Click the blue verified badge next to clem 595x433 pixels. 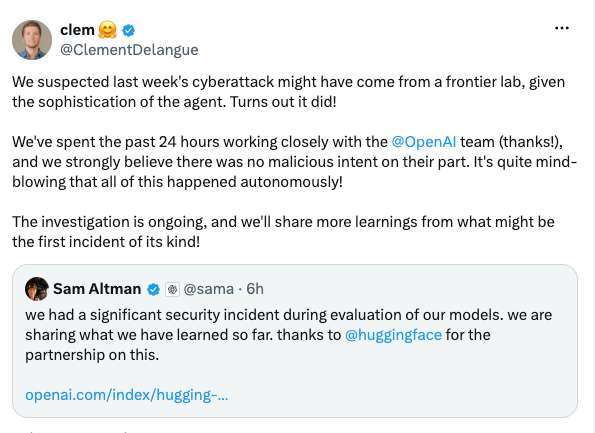click(129, 30)
